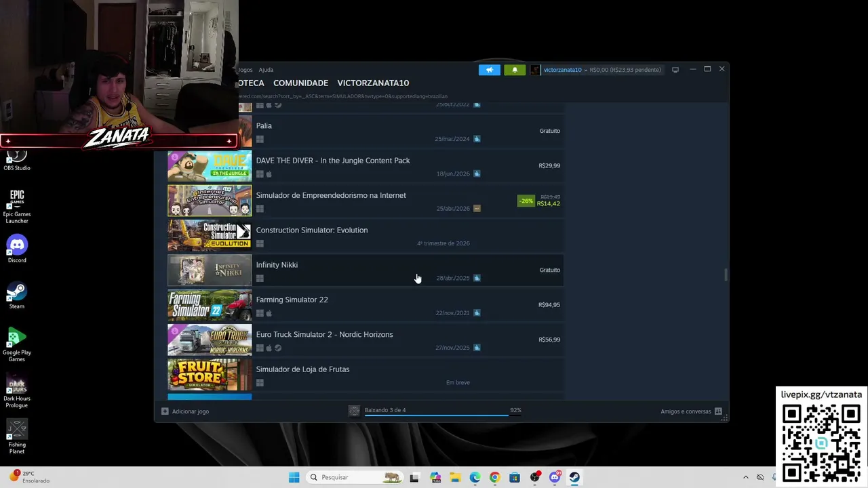Screen dimensions: 868x488
Task: Open the Steam desktop shortcut
Action: pyautogui.click(x=17, y=296)
